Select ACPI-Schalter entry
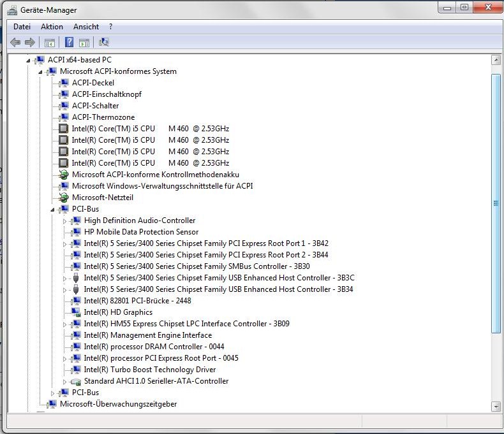 [x=95, y=106]
